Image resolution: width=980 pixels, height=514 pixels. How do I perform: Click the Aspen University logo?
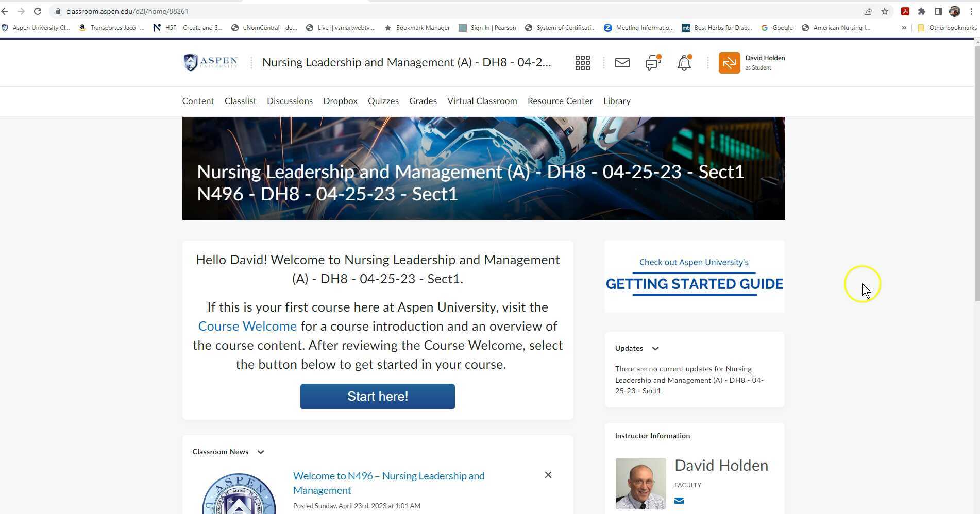pos(211,62)
